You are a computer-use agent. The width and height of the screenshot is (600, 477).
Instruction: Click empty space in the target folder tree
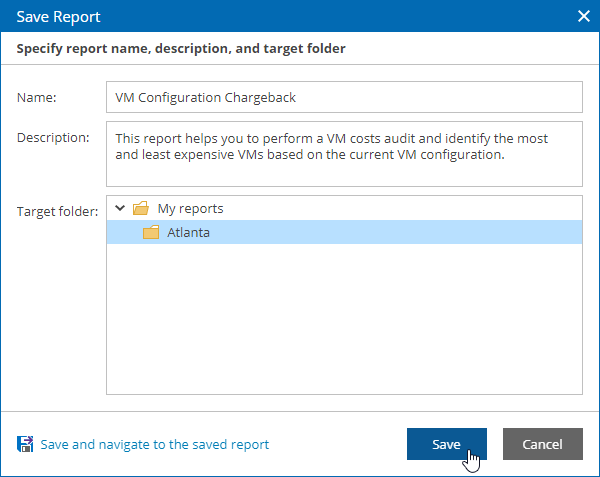(x=344, y=318)
